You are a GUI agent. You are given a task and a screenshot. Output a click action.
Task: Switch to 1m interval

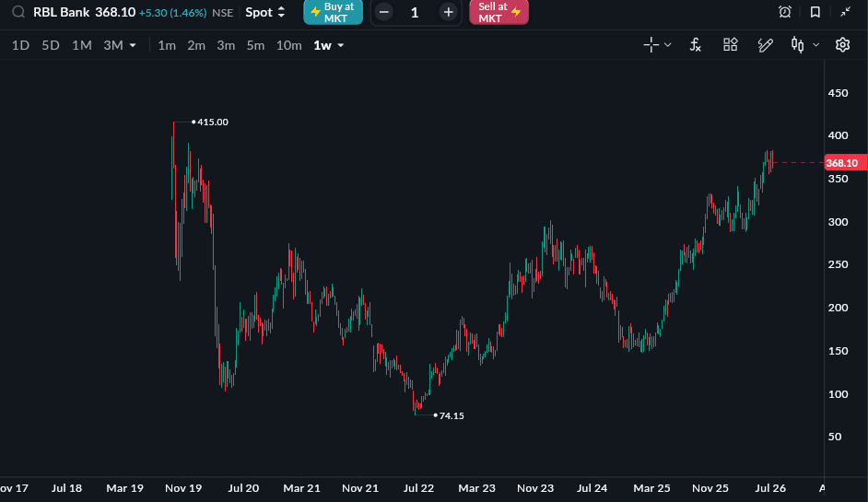pos(167,45)
